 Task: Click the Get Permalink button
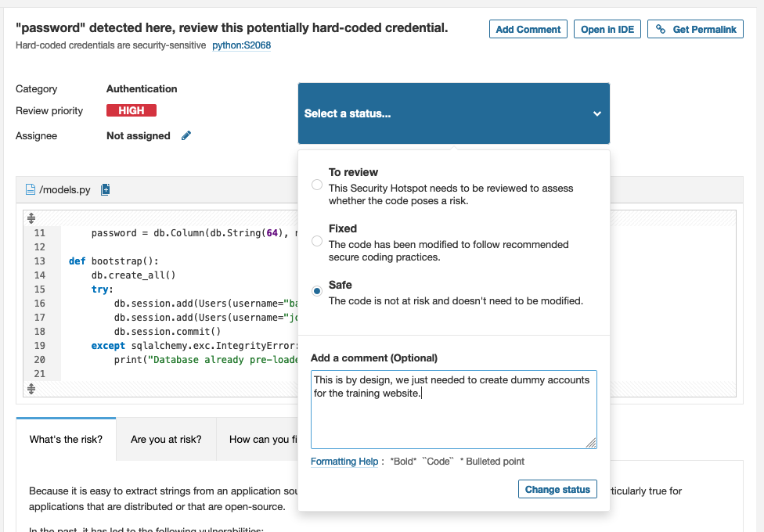tap(695, 29)
